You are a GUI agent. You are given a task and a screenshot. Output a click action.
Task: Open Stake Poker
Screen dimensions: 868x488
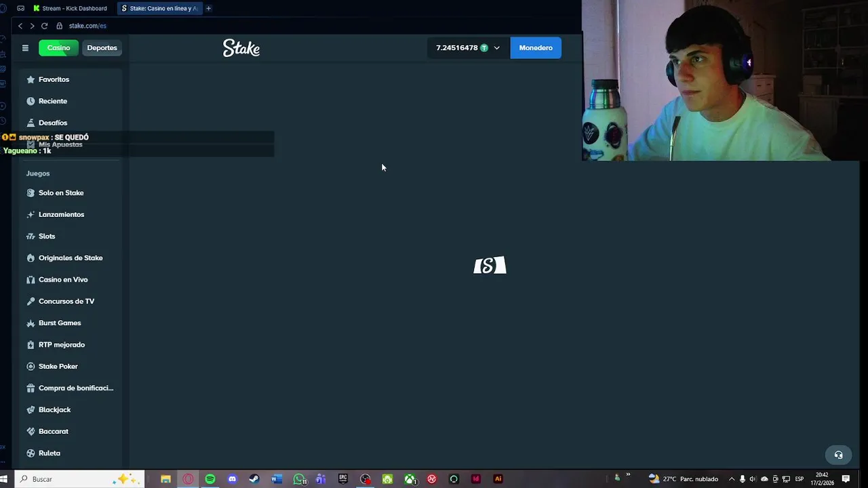coord(58,367)
